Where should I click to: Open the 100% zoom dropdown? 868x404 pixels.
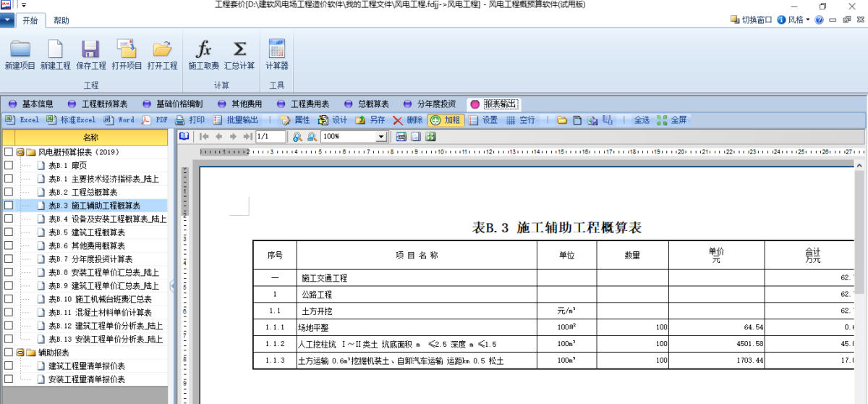point(381,137)
